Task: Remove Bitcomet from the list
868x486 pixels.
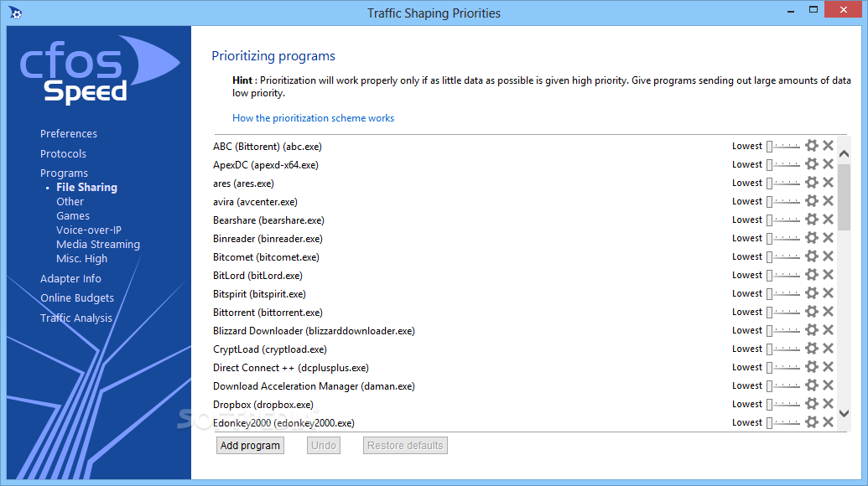Action: 828,256
